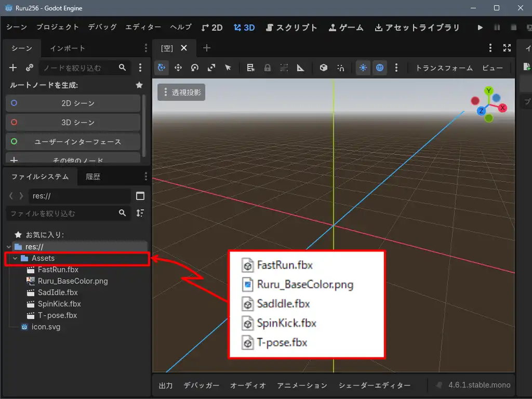Viewport: 532px width, 399px height.
Task: Toggle use local space cube button
Action: coord(324,68)
